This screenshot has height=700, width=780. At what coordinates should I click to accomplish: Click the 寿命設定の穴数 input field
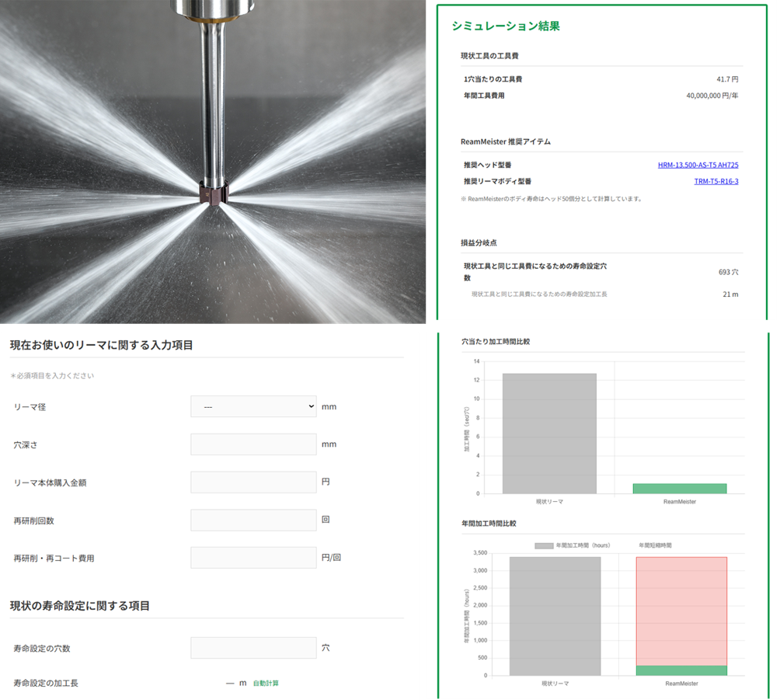(252, 647)
